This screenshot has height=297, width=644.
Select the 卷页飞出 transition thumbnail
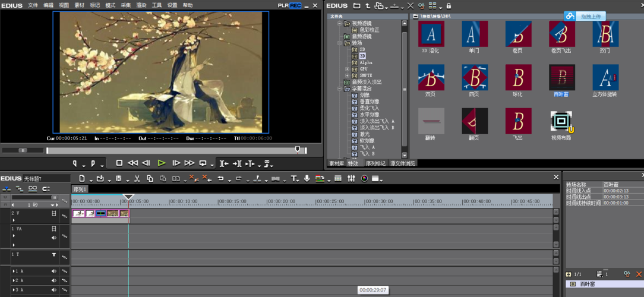[x=561, y=34]
